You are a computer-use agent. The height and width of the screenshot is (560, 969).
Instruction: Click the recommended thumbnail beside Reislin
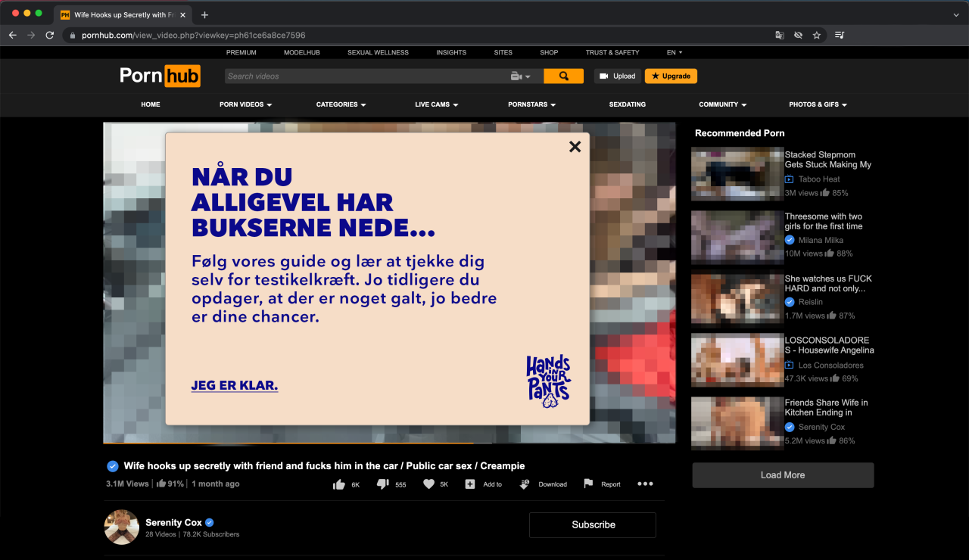737,297
